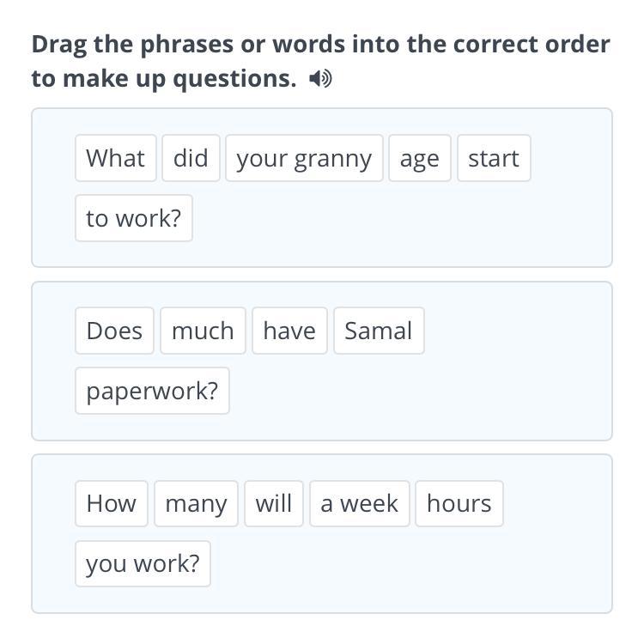Click the 'much' word tile
The width and height of the screenshot is (644, 644).
click(203, 331)
